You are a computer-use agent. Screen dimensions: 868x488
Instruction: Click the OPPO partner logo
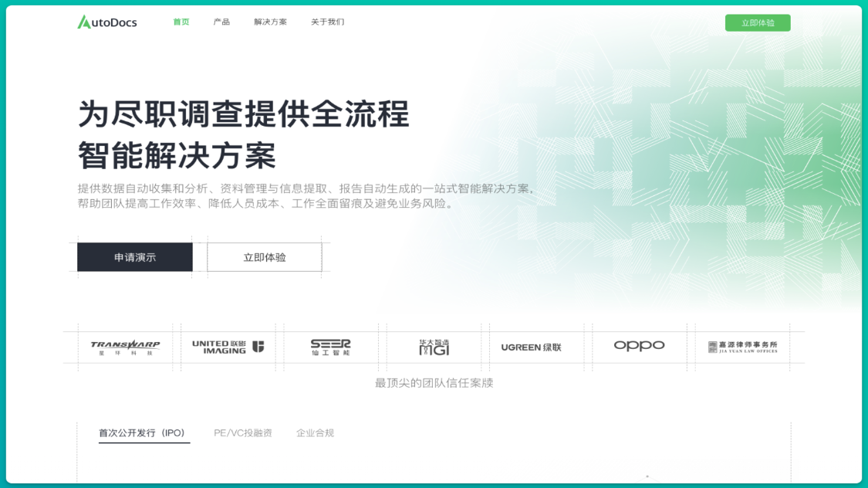(639, 346)
